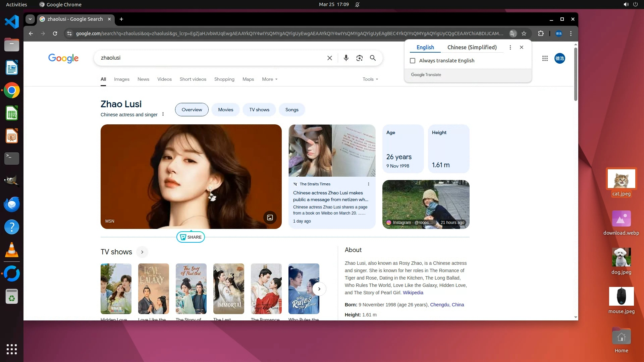The width and height of the screenshot is (644, 362).
Task: Clear the search box text
Action: coord(330,58)
